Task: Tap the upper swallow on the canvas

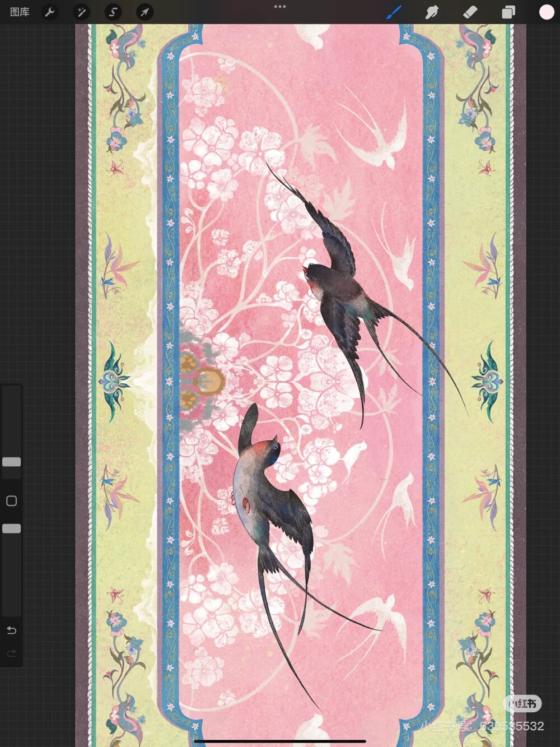Action: [336, 291]
